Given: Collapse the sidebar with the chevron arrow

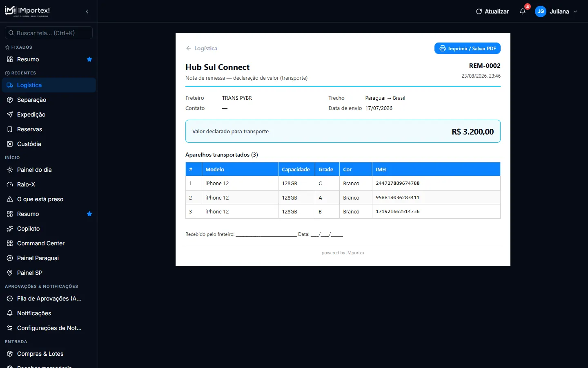Looking at the screenshot, I should click(87, 11).
